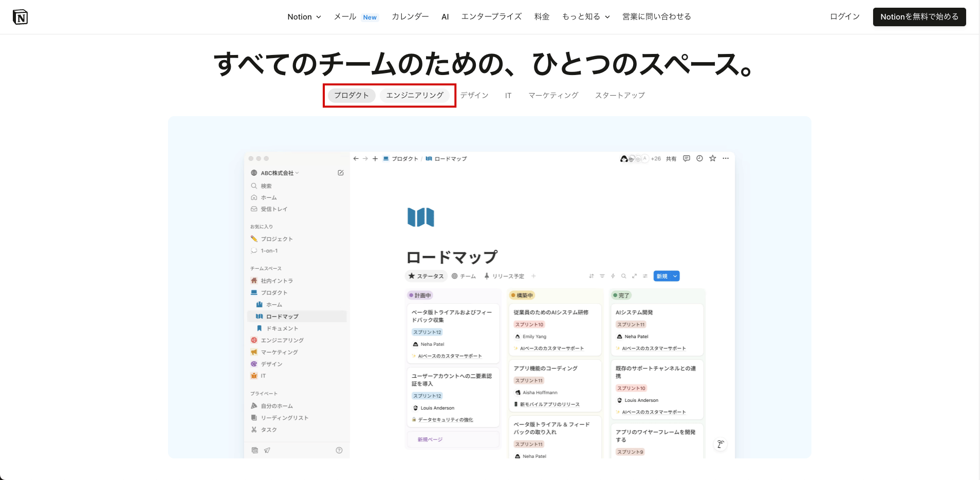Open the Notion dropdown menu
This screenshot has width=980, height=480.
[304, 17]
